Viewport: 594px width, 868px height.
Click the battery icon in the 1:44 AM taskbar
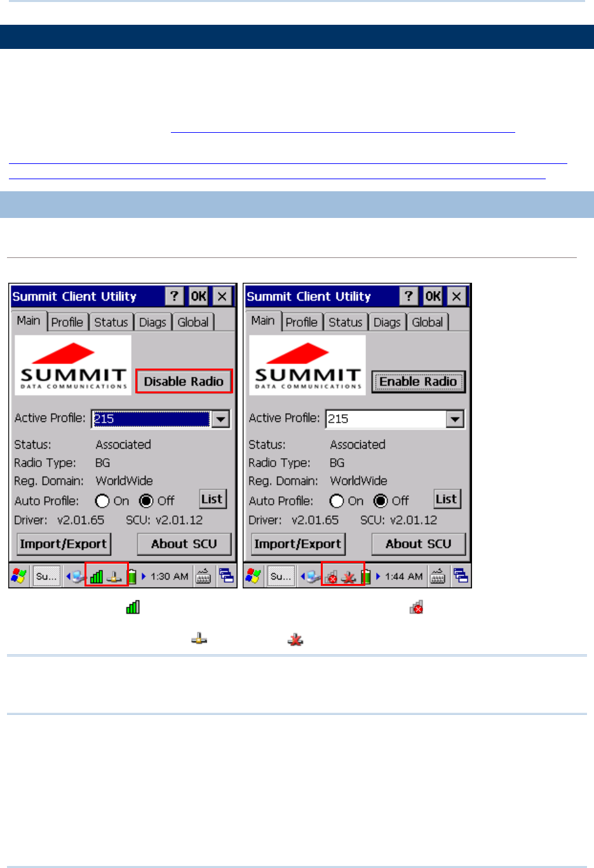(367, 576)
